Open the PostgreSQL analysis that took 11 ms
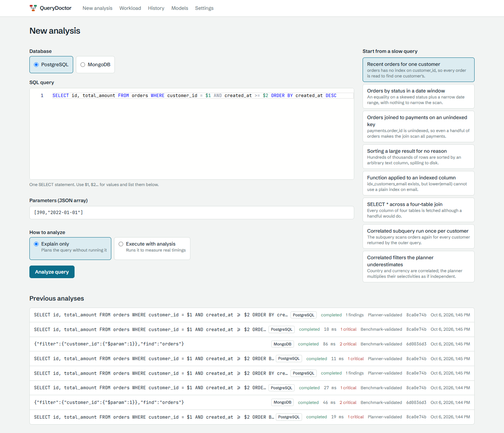Image resolution: width=504 pixels, height=433 pixels. coord(252,359)
